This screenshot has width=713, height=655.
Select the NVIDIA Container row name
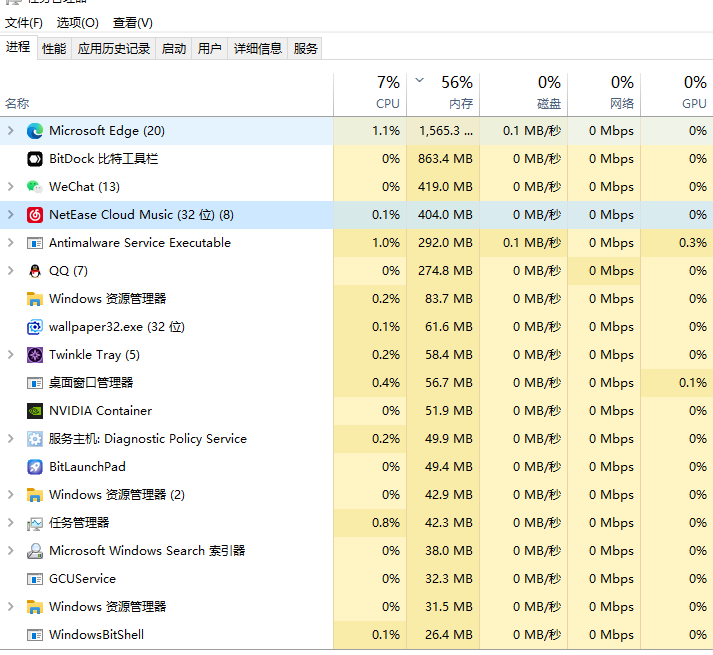[x=100, y=411]
